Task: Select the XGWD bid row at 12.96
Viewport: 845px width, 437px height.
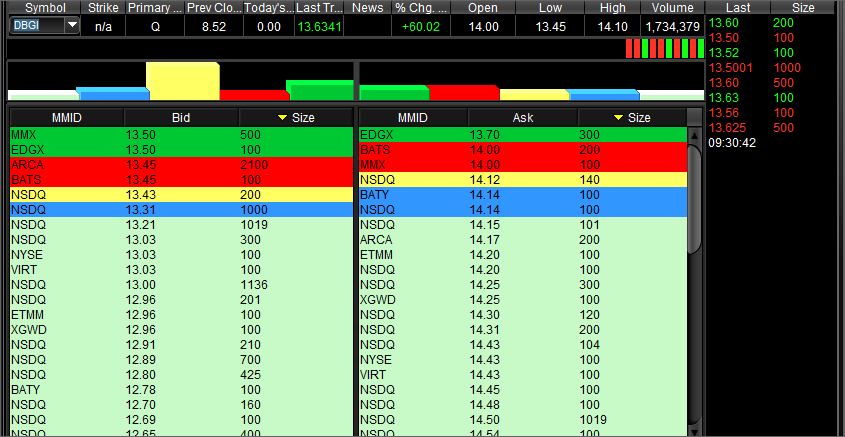Action: [x=182, y=330]
